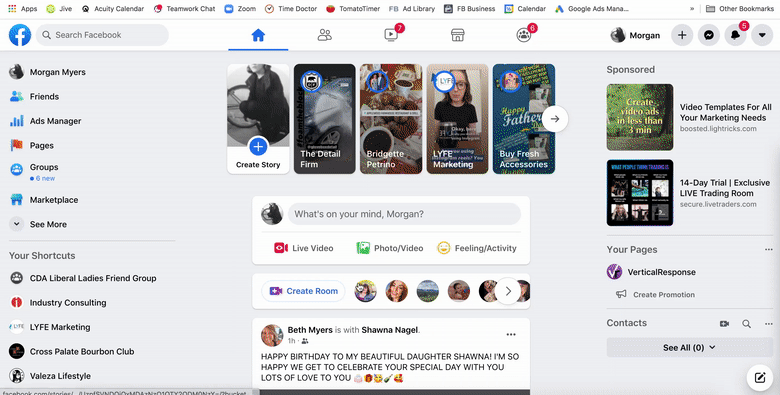View the LYFE Marketing story

[457, 119]
